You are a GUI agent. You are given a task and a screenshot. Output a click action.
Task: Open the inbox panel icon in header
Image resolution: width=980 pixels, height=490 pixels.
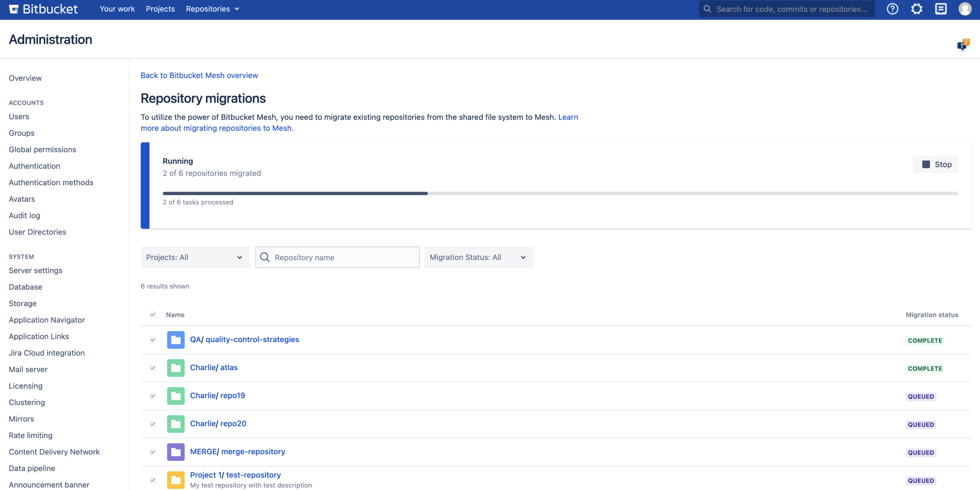point(941,9)
